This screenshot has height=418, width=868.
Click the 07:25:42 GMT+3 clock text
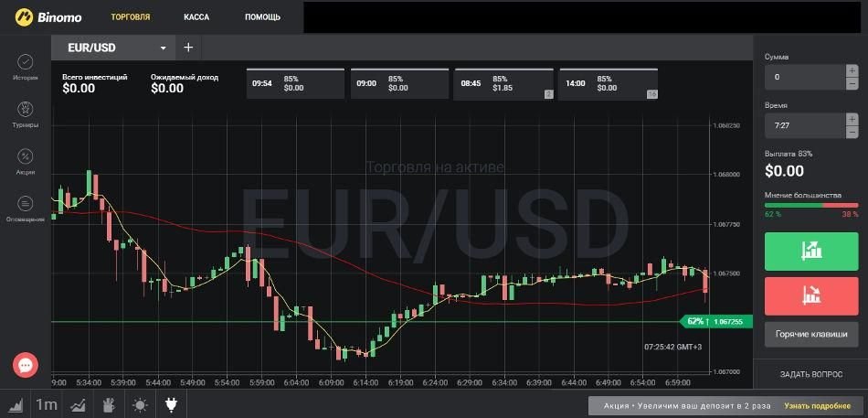pos(673,347)
